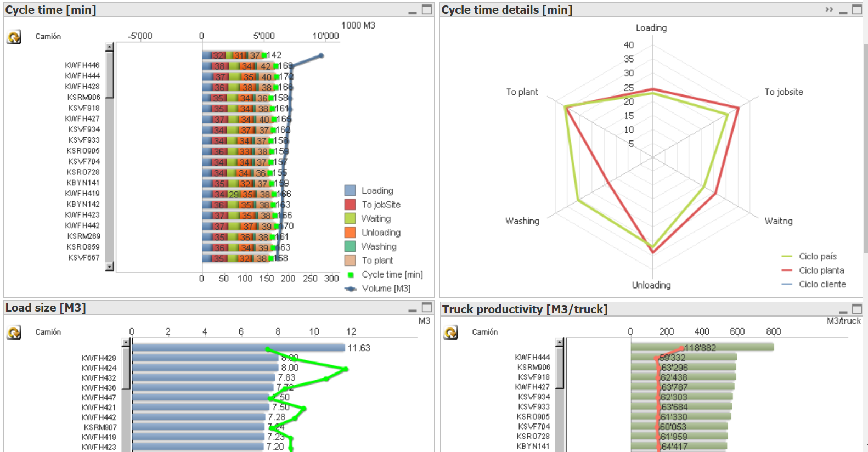Select truck KSRO905 in Truck productivity chart
Screen dimensions: 868x452
click(533, 417)
